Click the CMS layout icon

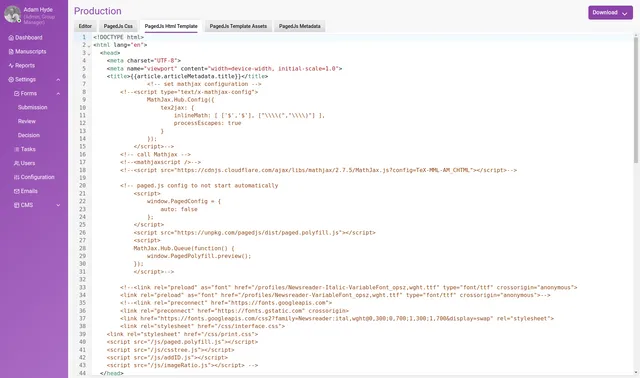tap(17, 205)
